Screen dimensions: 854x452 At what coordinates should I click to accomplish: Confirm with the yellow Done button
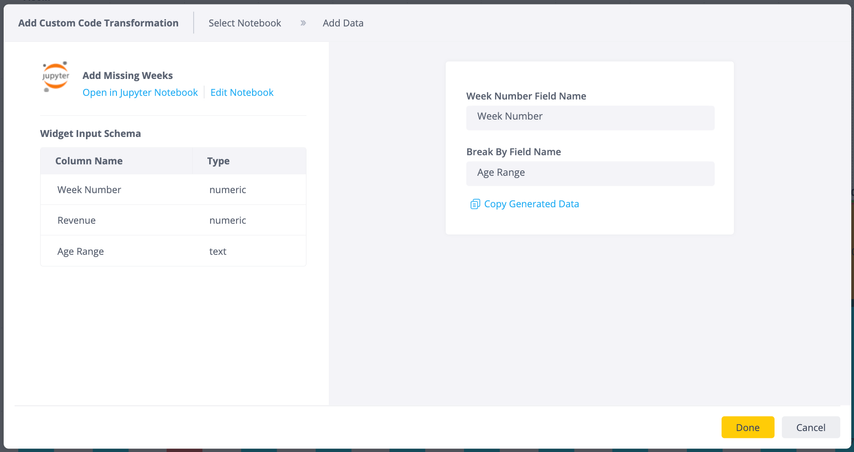(748, 427)
